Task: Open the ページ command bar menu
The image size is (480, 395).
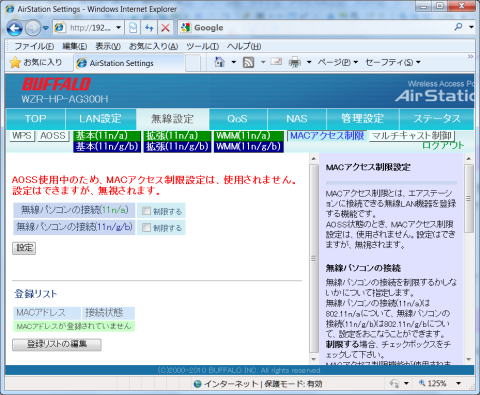Action: (337, 62)
